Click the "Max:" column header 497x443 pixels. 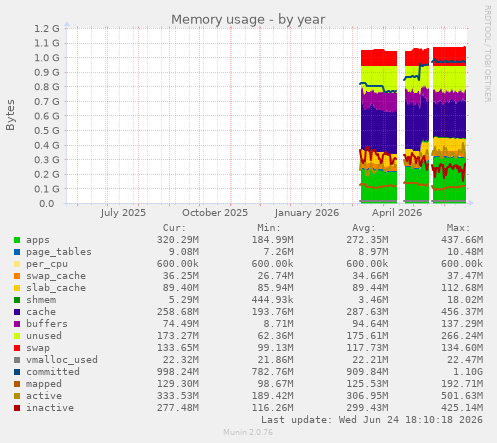tap(458, 228)
